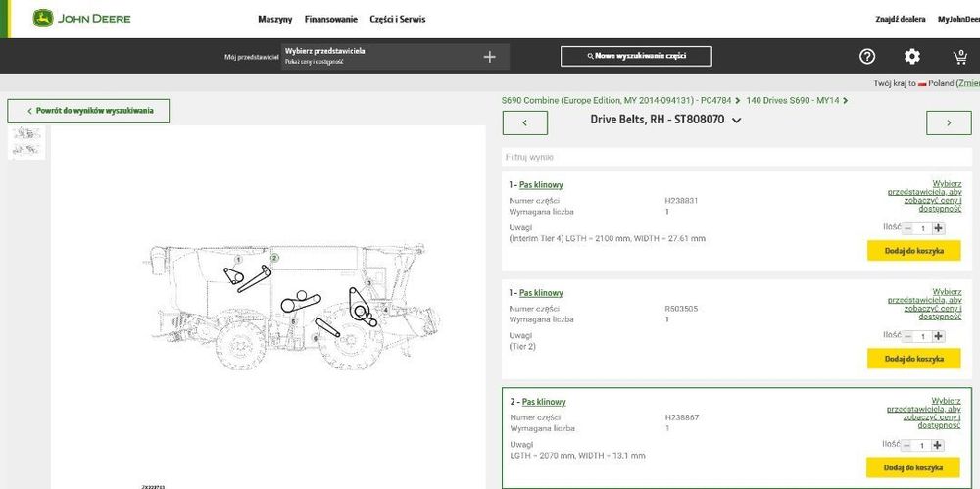Open S690 Combine breadcrumb link

tap(616, 100)
